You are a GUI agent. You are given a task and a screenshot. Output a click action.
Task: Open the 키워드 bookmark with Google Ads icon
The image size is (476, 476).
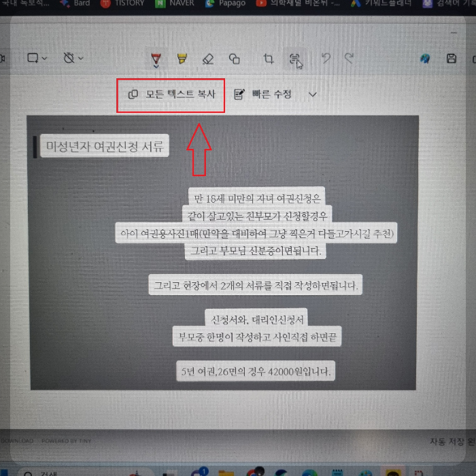click(381, 3)
